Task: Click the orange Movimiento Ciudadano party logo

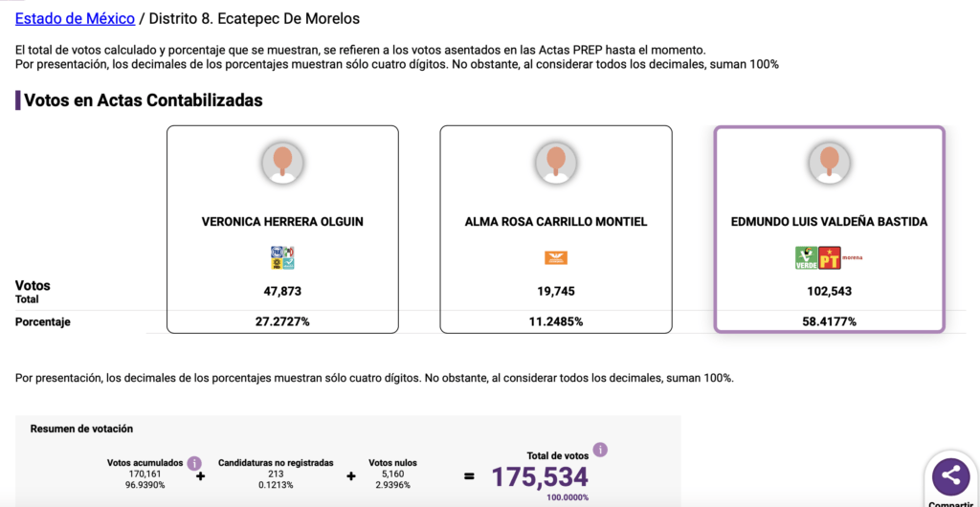Action: [556, 257]
